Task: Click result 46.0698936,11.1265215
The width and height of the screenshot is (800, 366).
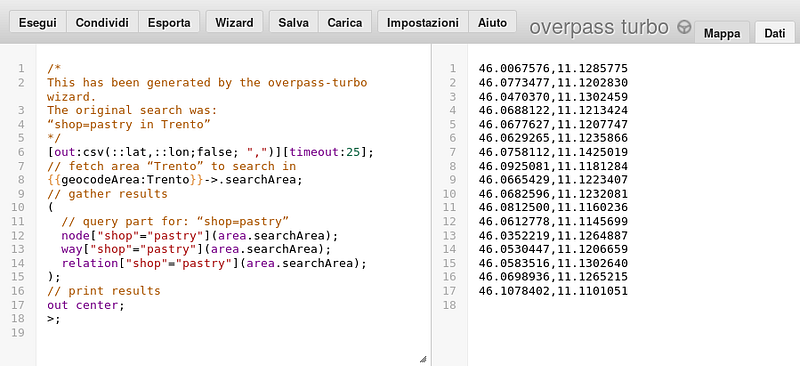Action: (553, 277)
